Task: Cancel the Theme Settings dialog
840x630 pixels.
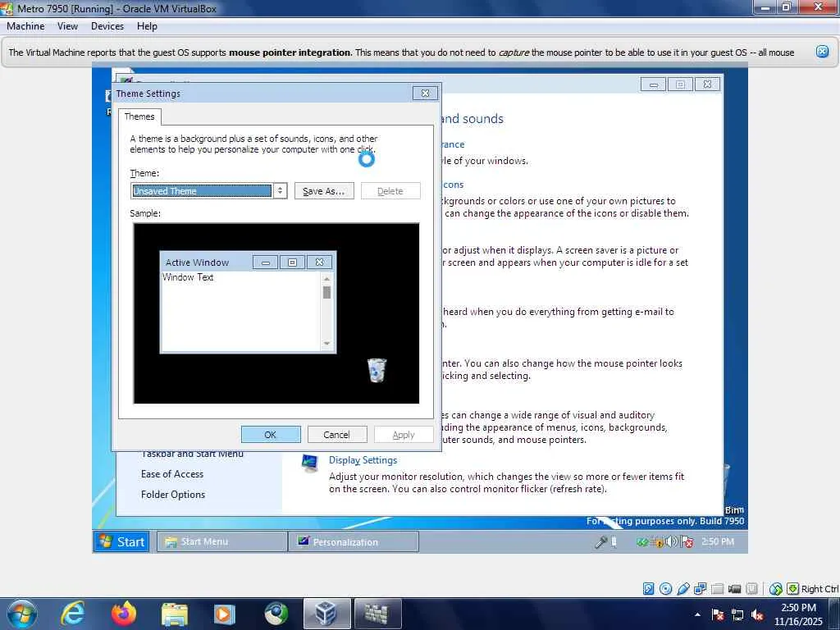Action: click(x=337, y=435)
